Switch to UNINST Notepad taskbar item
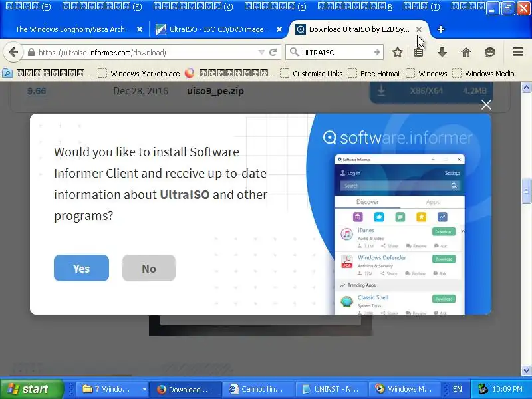Viewport: 532px width, 399px height. (x=331, y=389)
